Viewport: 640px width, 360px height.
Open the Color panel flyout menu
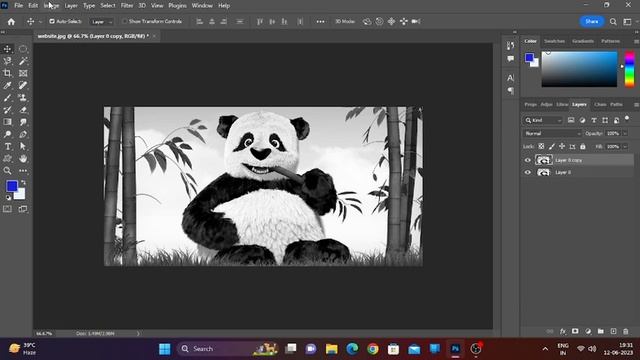click(x=636, y=41)
